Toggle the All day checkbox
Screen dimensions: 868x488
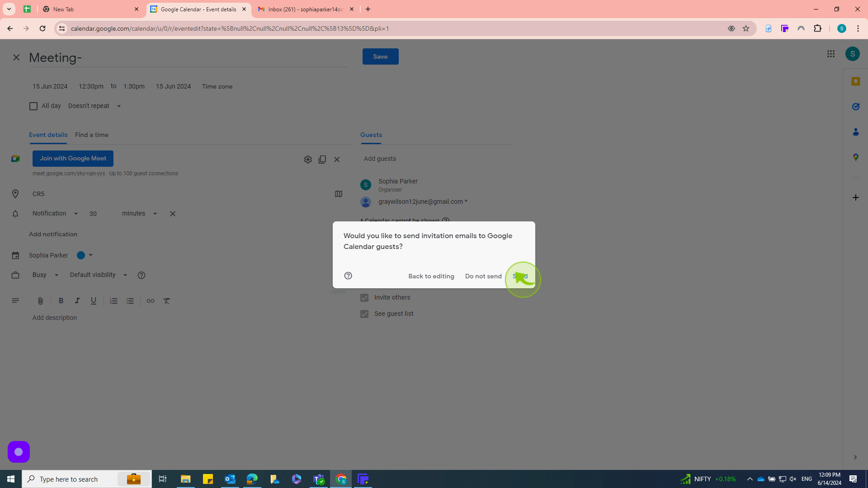click(33, 106)
